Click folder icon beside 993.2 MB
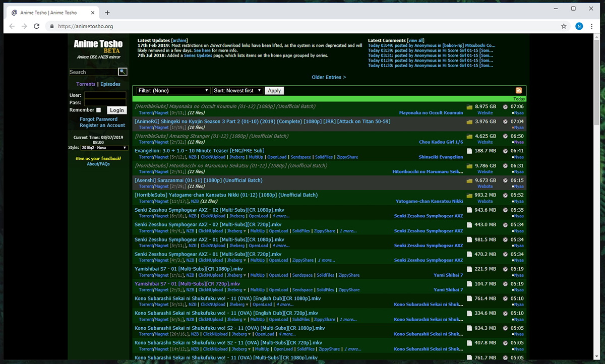 pyautogui.click(x=469, y=195)
